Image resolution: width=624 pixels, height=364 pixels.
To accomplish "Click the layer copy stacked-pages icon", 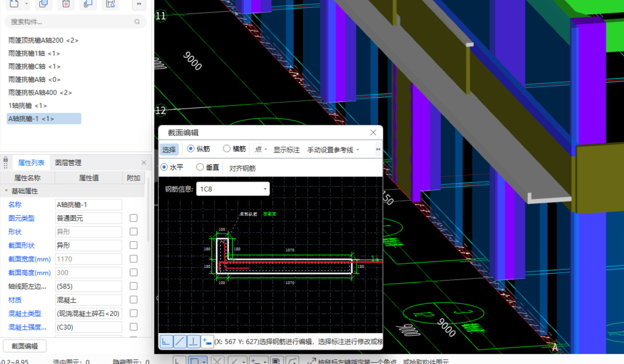I will (88, 4).
